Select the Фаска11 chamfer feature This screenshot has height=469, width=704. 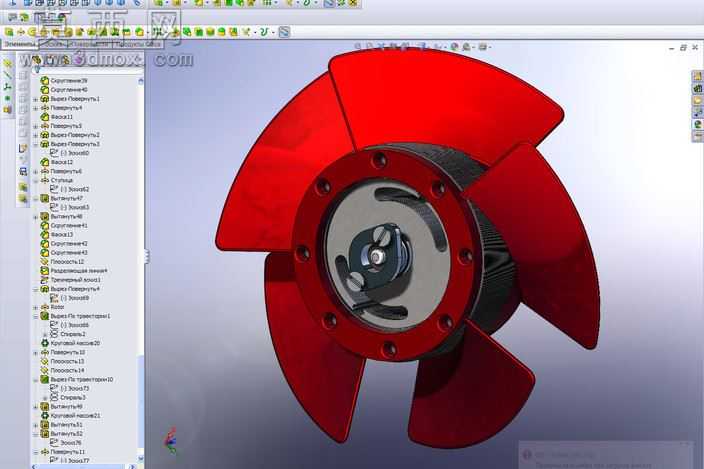(57, 117)
